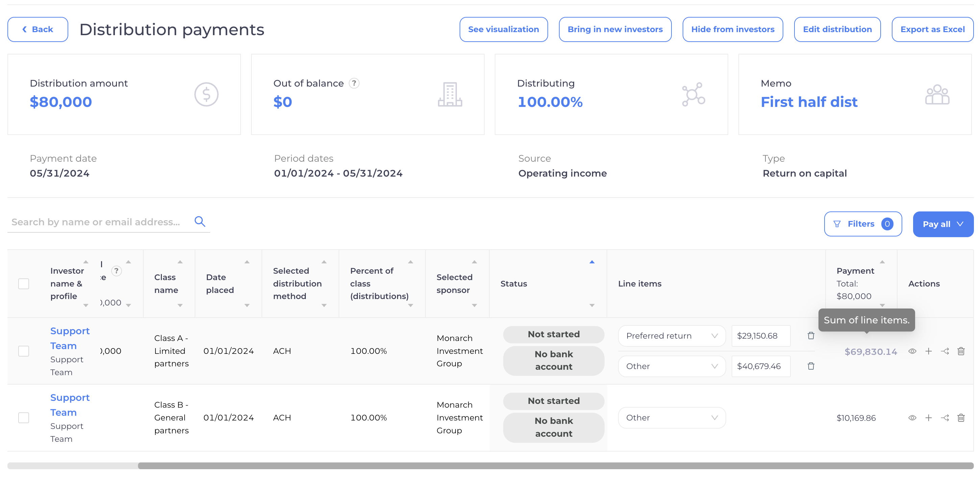
Task: Check the Class B Support Team row
Action: click(24, 417)
